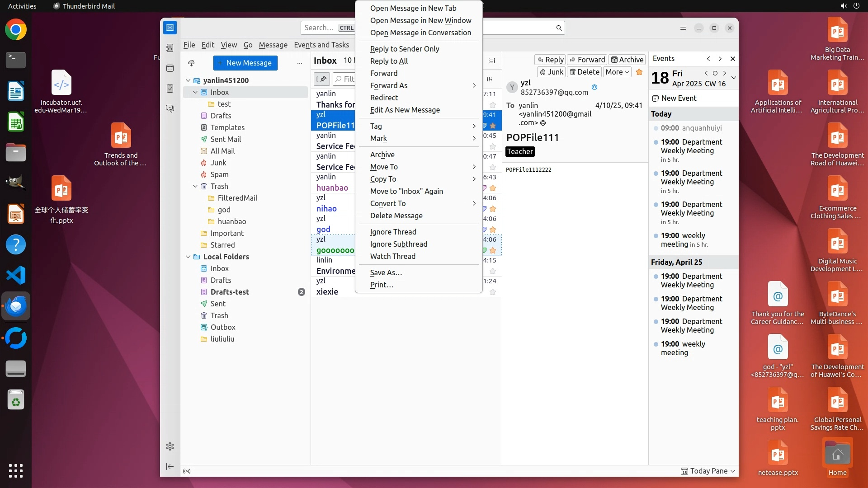Select the Teacher tag label
This screenshot has width=868, height=488.
click(x=520, y=152)
